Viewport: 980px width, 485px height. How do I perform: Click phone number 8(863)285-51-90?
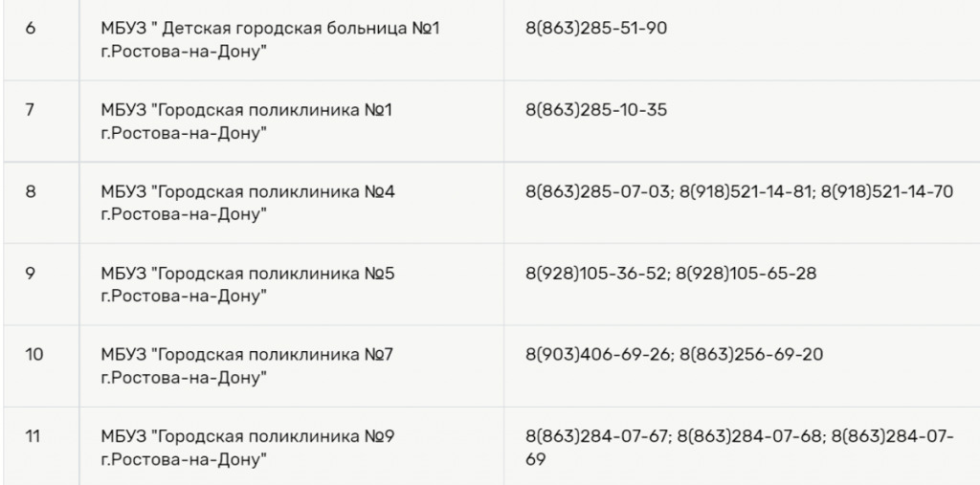click(596, 29)
